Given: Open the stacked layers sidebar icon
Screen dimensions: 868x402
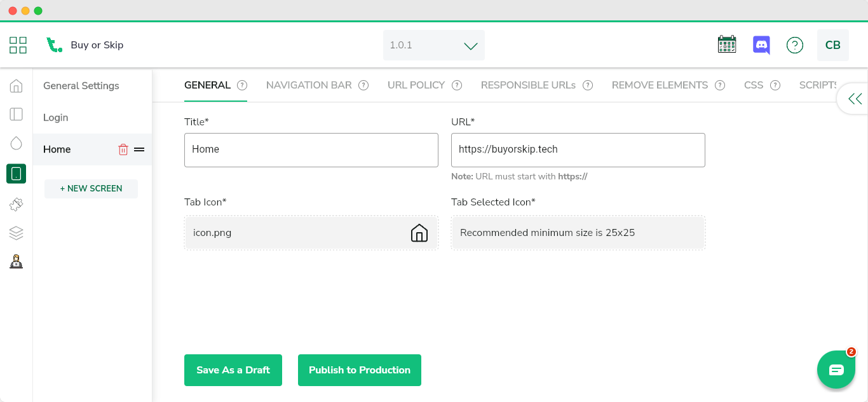Looking at the screenshot, I should click(x=17, y=233).
